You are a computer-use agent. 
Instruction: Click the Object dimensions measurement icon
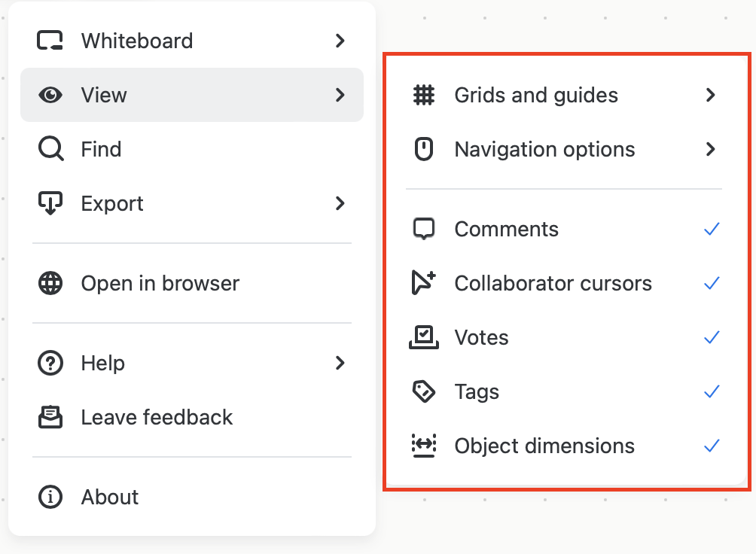424,446
